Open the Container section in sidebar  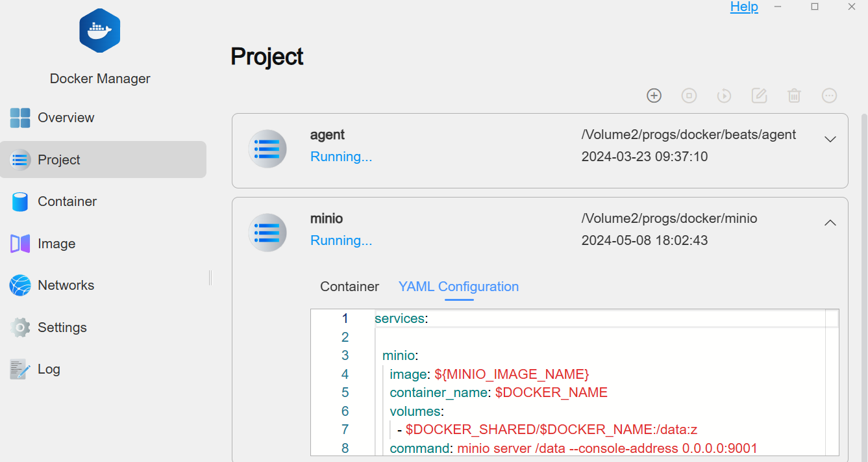pyautogui.click(x=67, y=201)
